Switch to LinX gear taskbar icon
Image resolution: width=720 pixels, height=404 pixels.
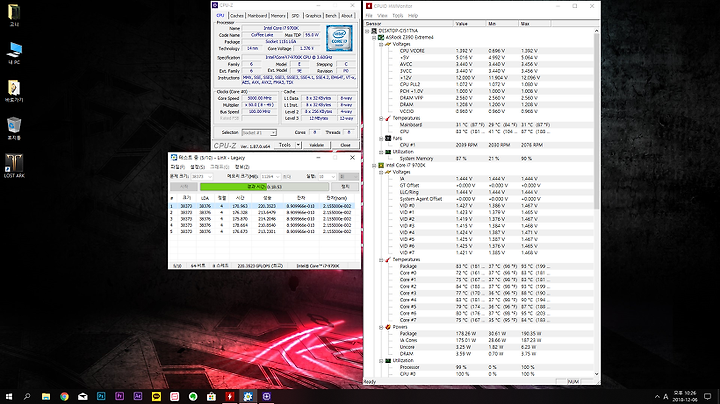(248, 396)
